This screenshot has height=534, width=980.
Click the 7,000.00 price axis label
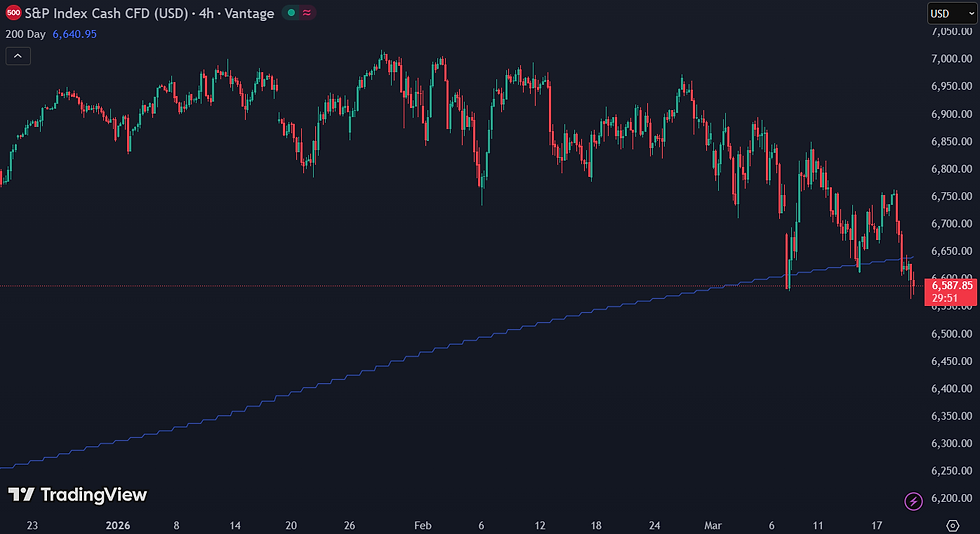[x=951, y=59]
